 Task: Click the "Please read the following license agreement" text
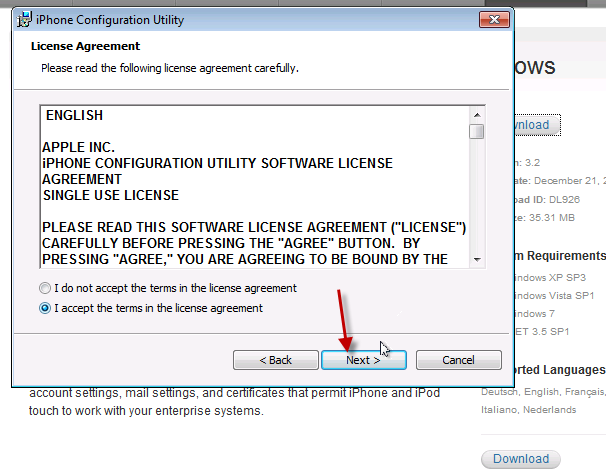169,67
